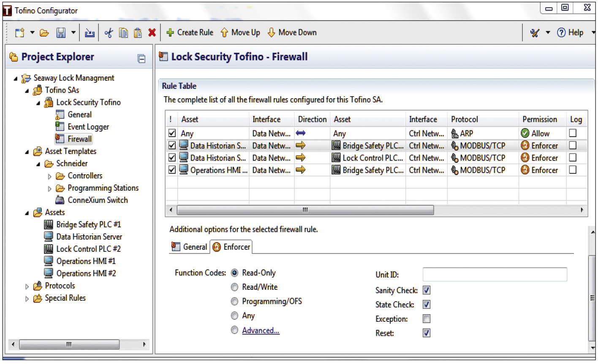Click the bidirectional arrow in ARP rule
Image resolution: width=598 pixels, height=364 pixels.
[301, 133]
